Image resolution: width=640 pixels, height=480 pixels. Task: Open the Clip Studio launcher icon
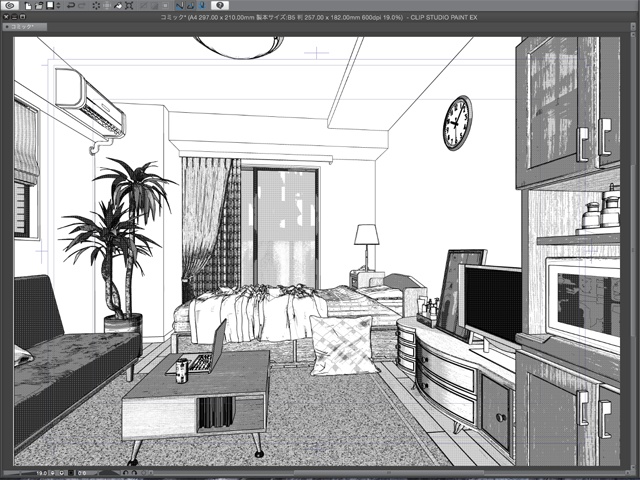10,5
